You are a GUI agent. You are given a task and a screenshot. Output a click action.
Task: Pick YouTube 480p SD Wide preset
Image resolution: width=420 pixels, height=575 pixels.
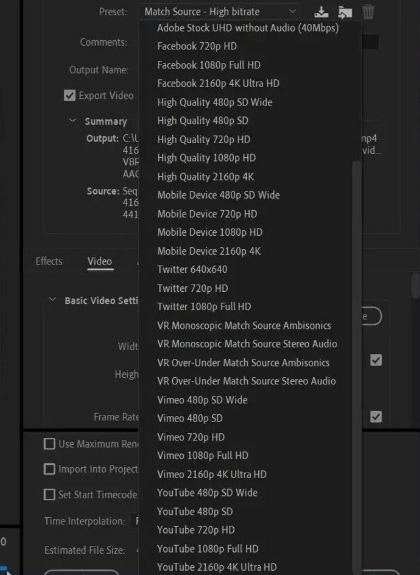click(x=207, y=492)
